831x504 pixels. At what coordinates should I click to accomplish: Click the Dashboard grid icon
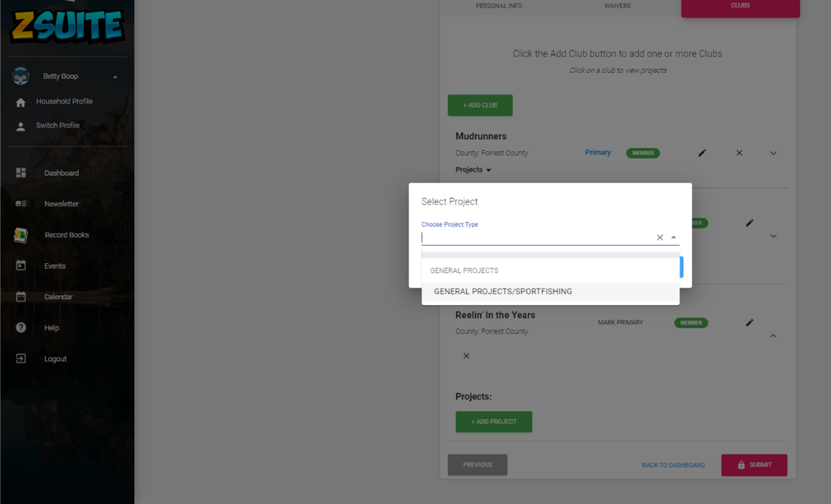pyautogui.click(x=21, y=173)
